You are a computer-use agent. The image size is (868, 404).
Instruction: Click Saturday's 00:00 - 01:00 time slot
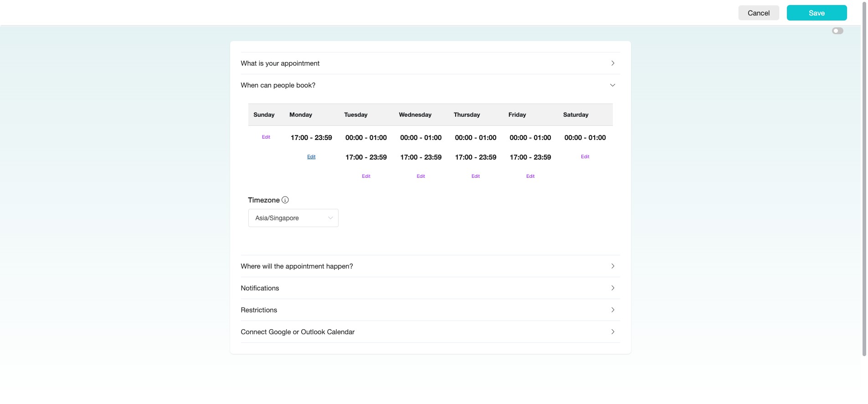585,138
